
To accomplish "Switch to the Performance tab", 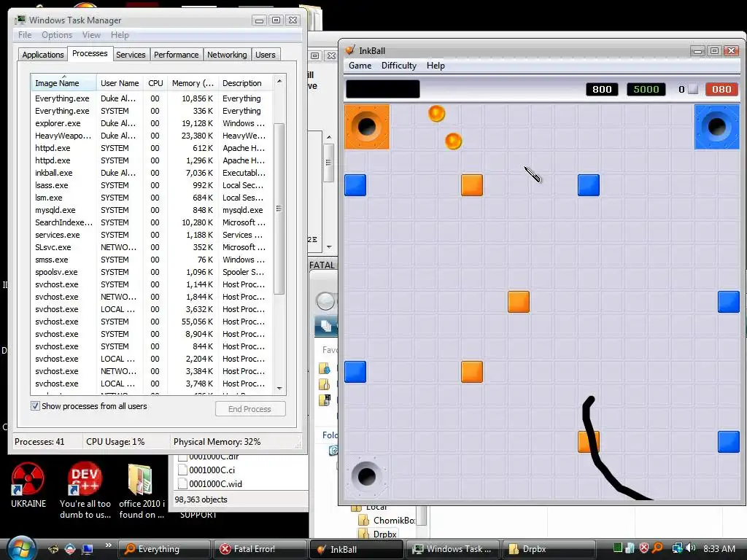I will tap(176, 55).
